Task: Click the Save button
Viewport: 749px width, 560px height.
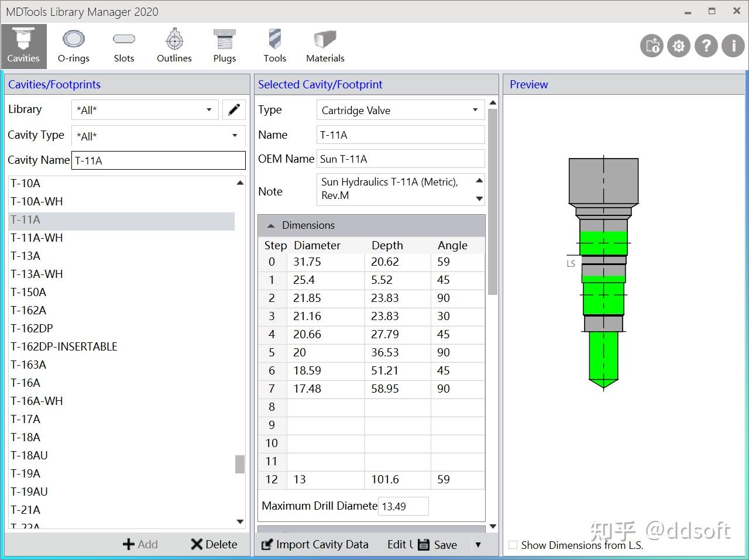Action: [x=438, y=545]
